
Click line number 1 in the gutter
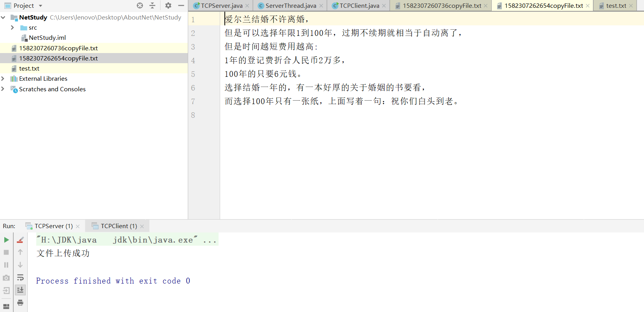(193, 19)
